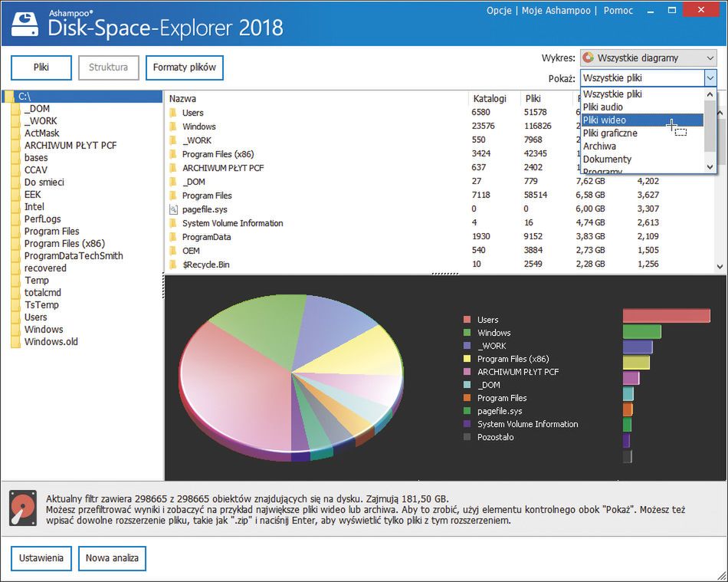Click the $Recycle.Bin folder icon

(x=172, y=265)
